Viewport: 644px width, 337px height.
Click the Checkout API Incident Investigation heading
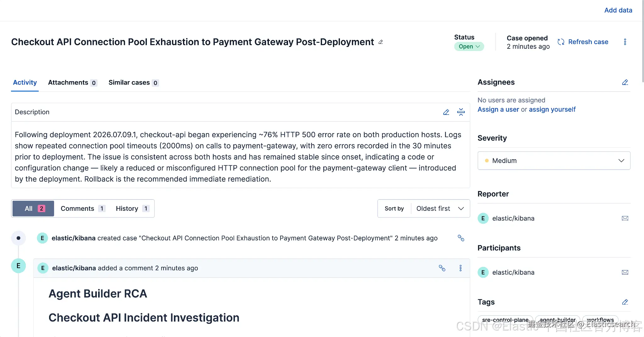144,317
